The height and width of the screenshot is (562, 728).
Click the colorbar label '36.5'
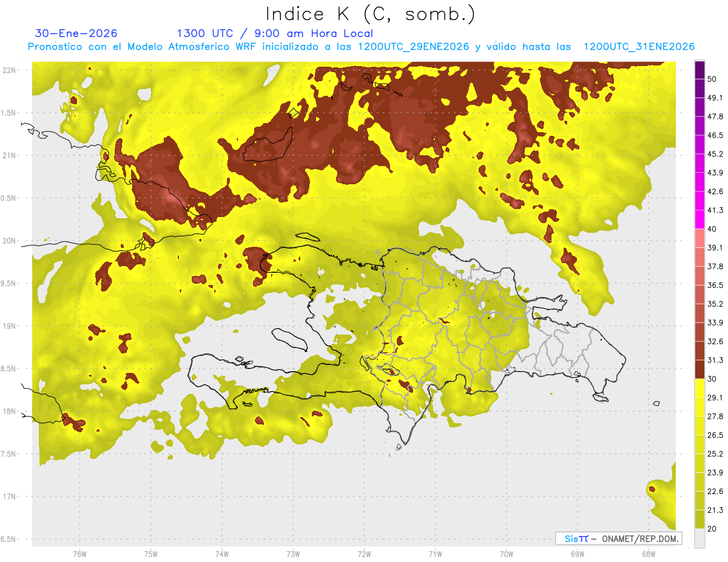click(715, 286)
